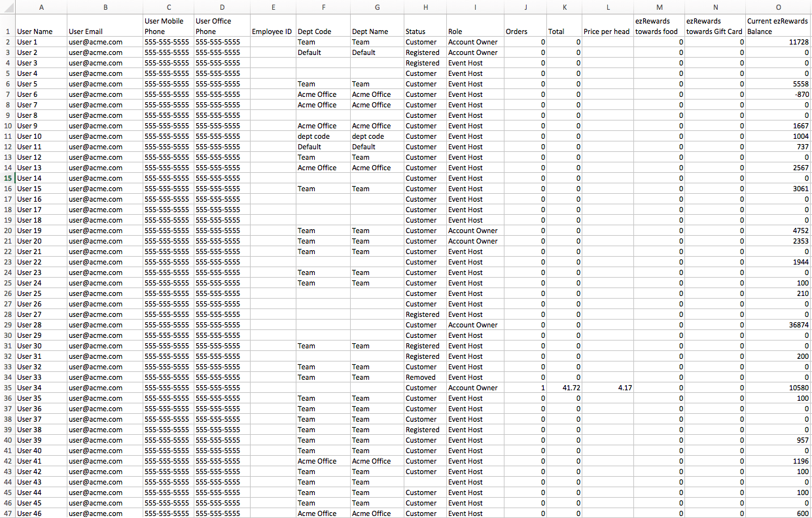Click the balance cell showing 600
Viewport: 812px width, 518px height.
[778, 513]
